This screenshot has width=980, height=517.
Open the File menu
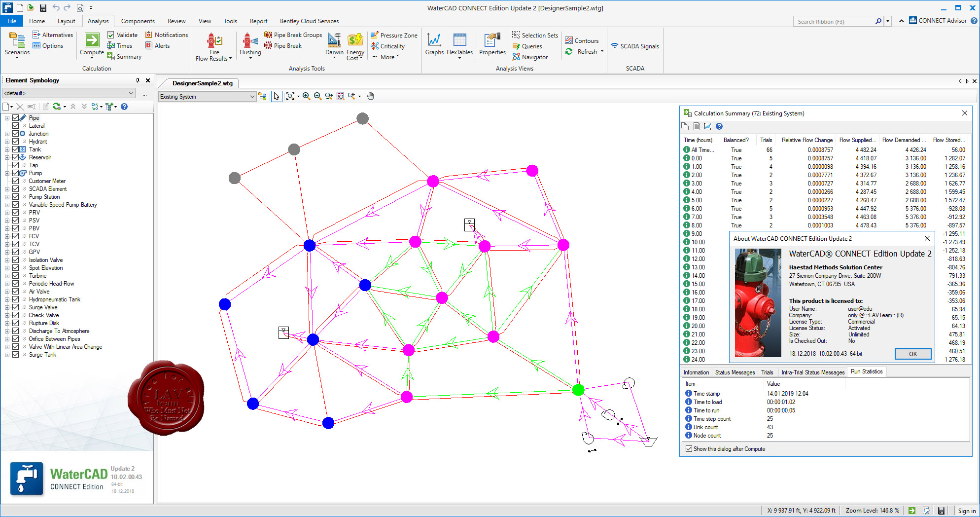coord(12,21)
